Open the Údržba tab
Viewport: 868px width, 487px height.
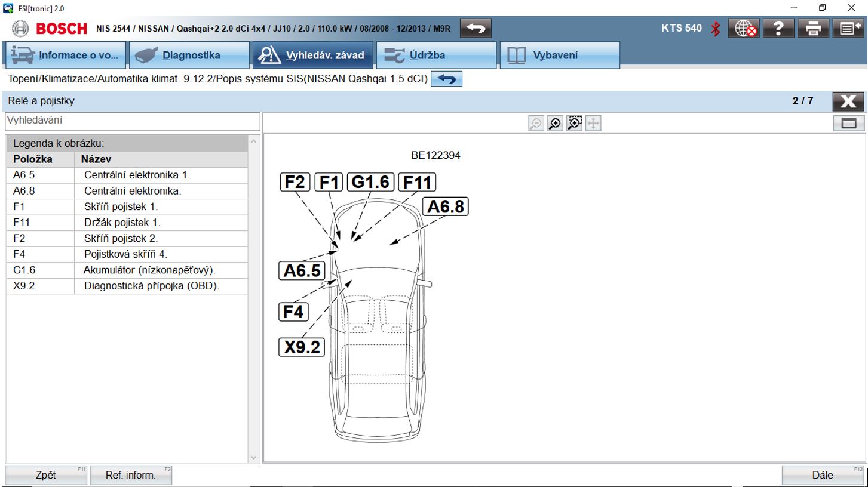pyautogui.click(x=436, y=56)
